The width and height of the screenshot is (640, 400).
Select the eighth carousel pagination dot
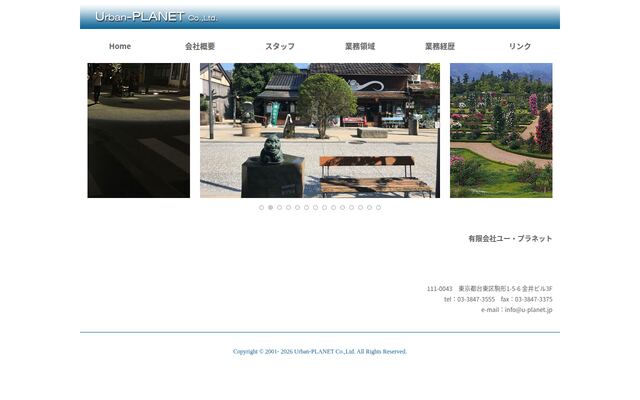pyautogui.click(x=324, y=208)
